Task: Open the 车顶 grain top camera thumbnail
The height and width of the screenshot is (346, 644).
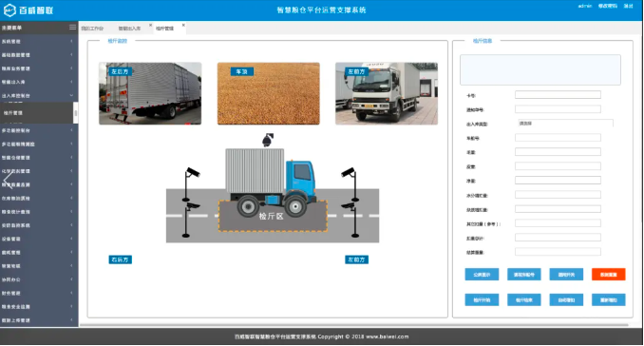Action: click(x=269, y=94)
